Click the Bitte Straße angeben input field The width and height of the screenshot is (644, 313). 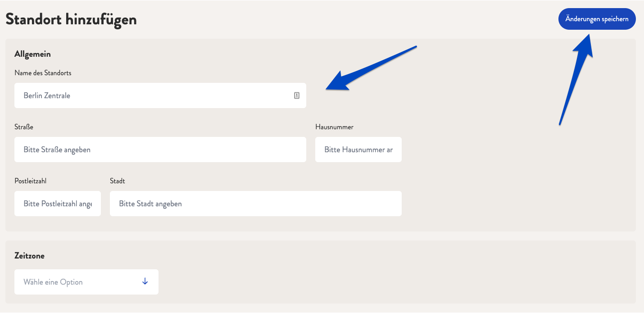160,150
